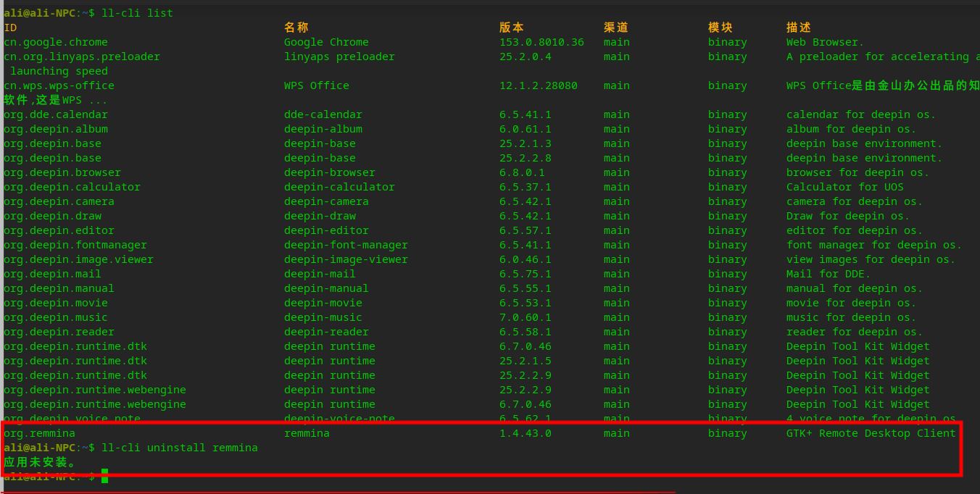Viewport: 980px width, 494px height.
Task: Click WPS Office version 12.1.2.28080
Action: point(538,85)
